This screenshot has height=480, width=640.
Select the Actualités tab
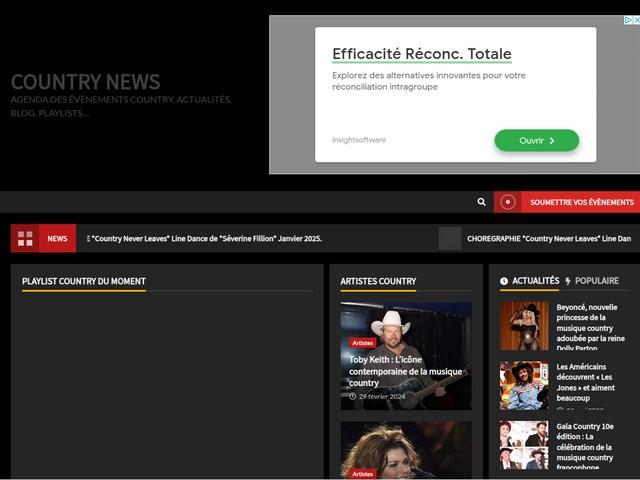(x=535, y=281)
